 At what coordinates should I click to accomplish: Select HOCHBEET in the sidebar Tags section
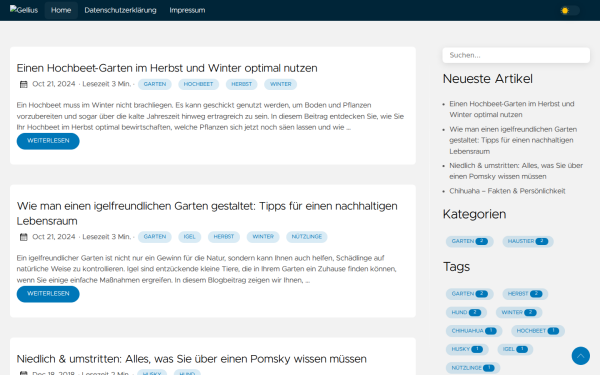pos(538,331)
